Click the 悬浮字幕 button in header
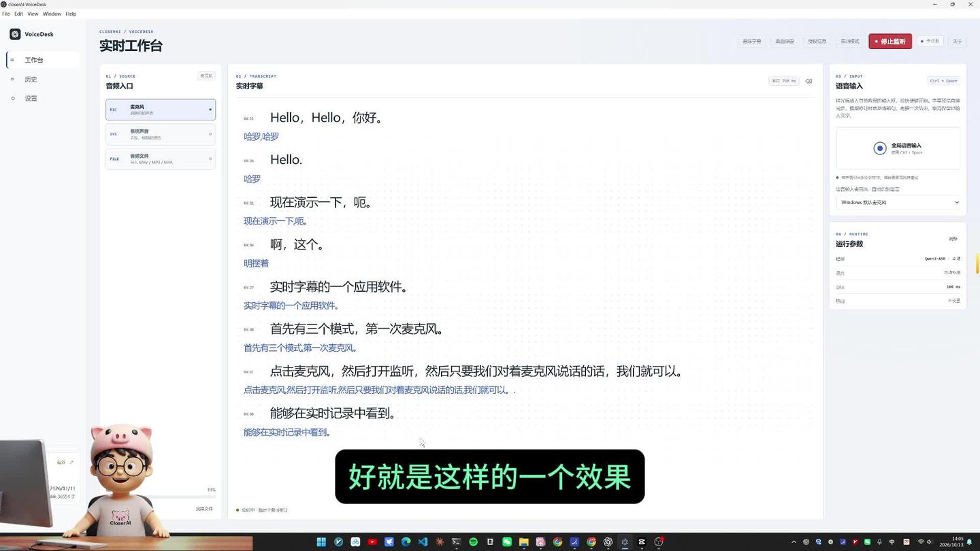 [x=752, y=41]
